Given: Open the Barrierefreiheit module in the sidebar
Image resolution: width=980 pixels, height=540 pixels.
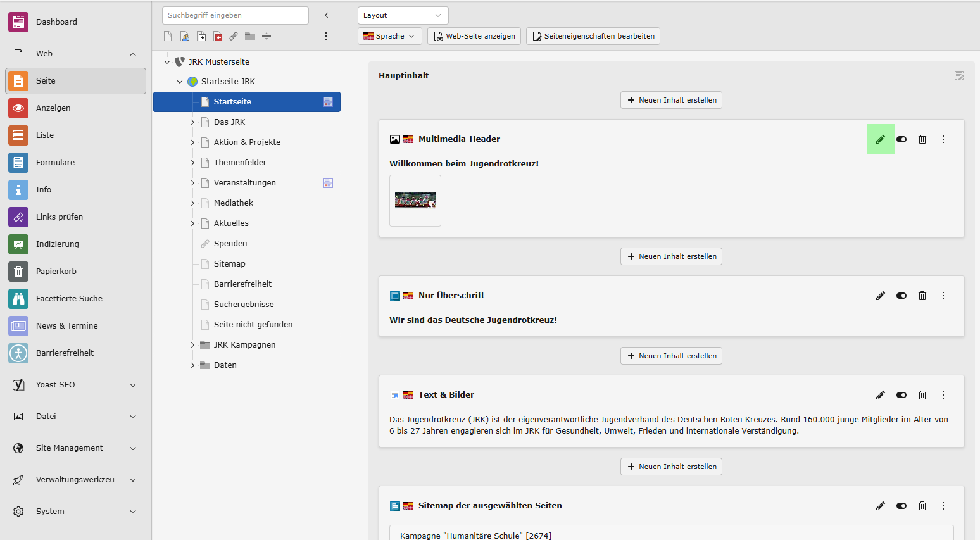Looking at the screenshot, I should click(76, 353).
